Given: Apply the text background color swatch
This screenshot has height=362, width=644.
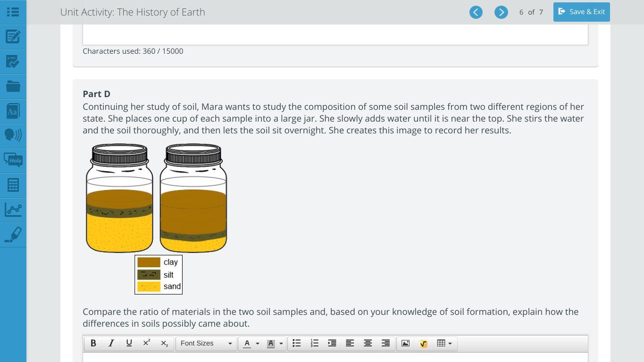Looking at the screenshot, I should pyautogui.click(x=271, y=343).
